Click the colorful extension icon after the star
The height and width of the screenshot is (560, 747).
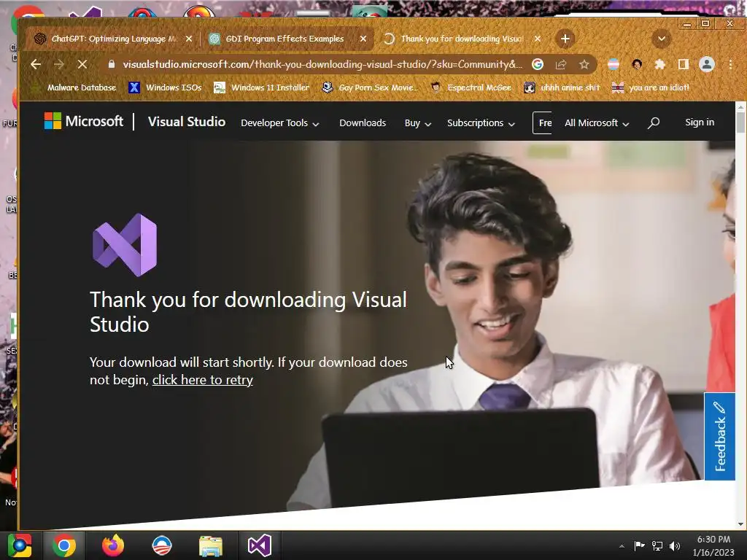(614, 64)
